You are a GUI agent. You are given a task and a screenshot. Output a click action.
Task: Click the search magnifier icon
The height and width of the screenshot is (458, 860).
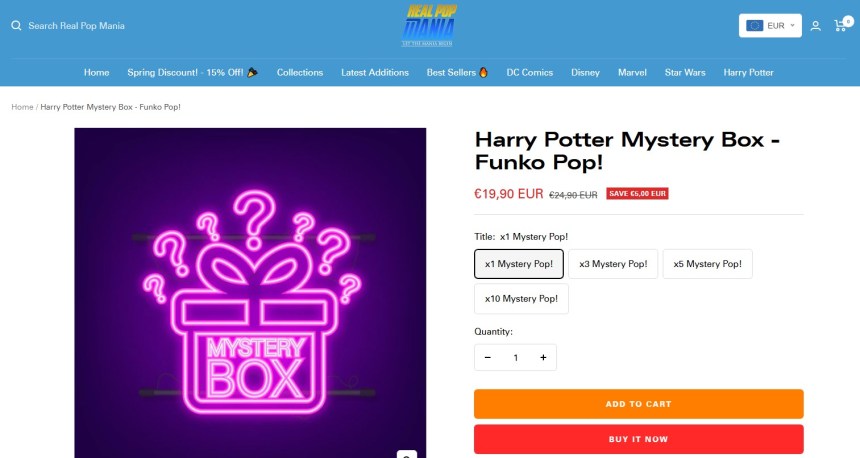pos(16,26)
